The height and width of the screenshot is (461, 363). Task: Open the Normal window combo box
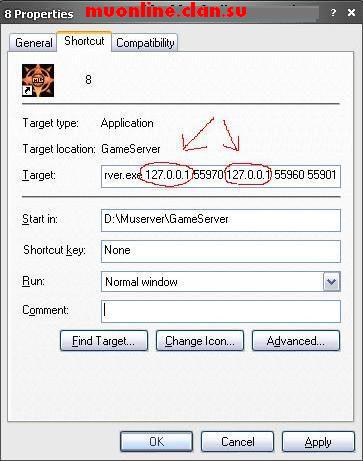point(221,282)
